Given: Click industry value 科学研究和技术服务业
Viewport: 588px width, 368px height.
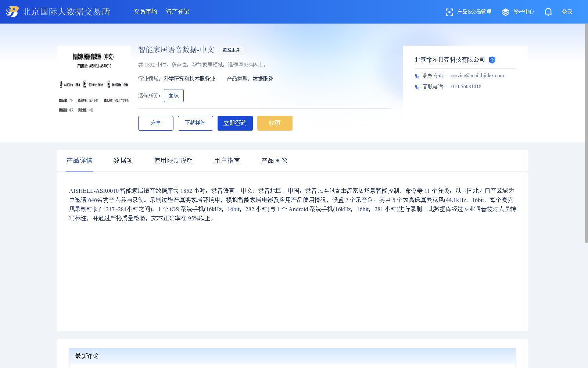Looking at the screenshot, I should click(189, 79).
